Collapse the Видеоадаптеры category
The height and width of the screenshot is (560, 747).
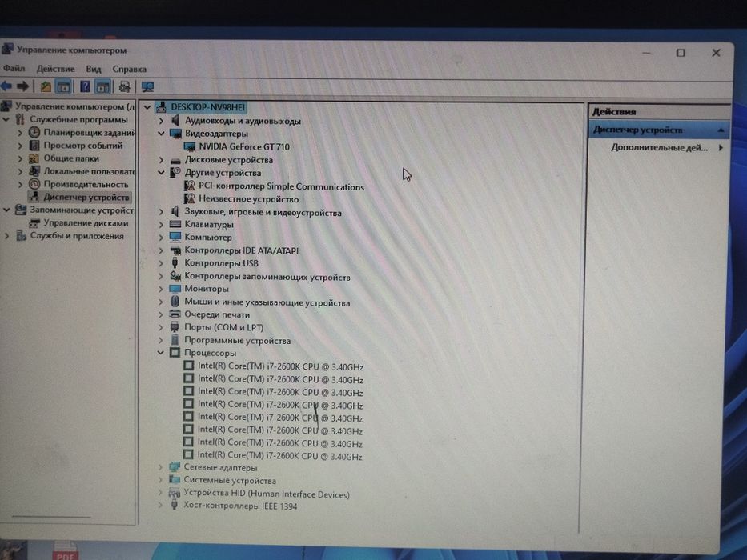161,134
